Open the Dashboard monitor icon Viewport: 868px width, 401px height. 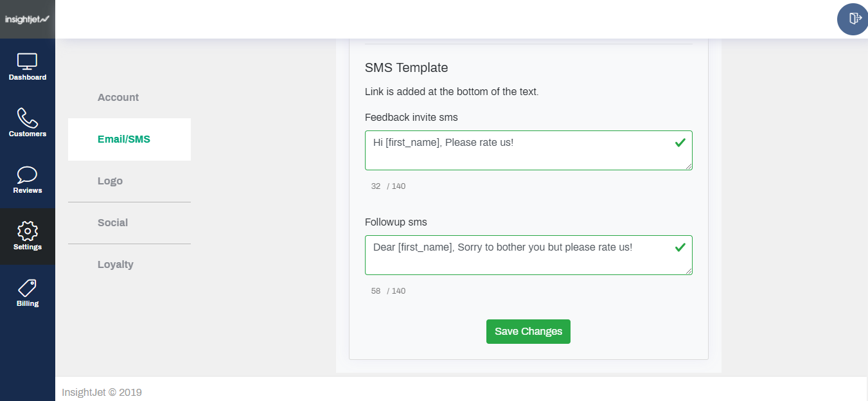click(x=27, y=62)
